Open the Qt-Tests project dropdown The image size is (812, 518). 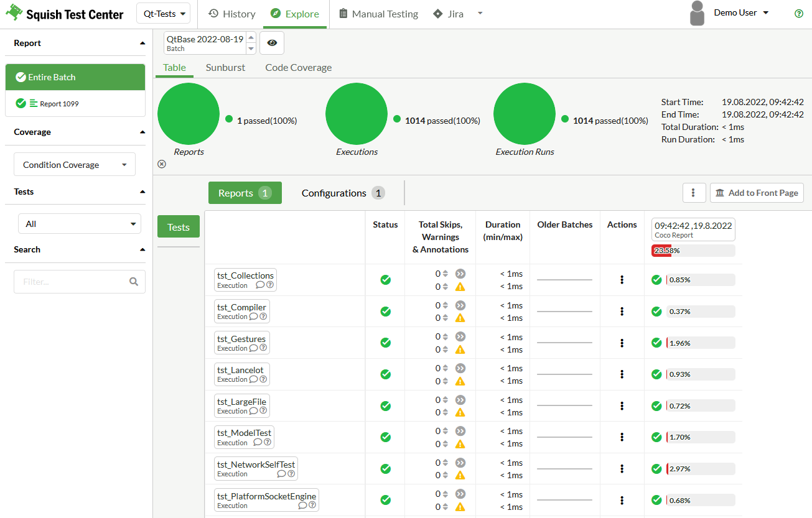point(164,14)
